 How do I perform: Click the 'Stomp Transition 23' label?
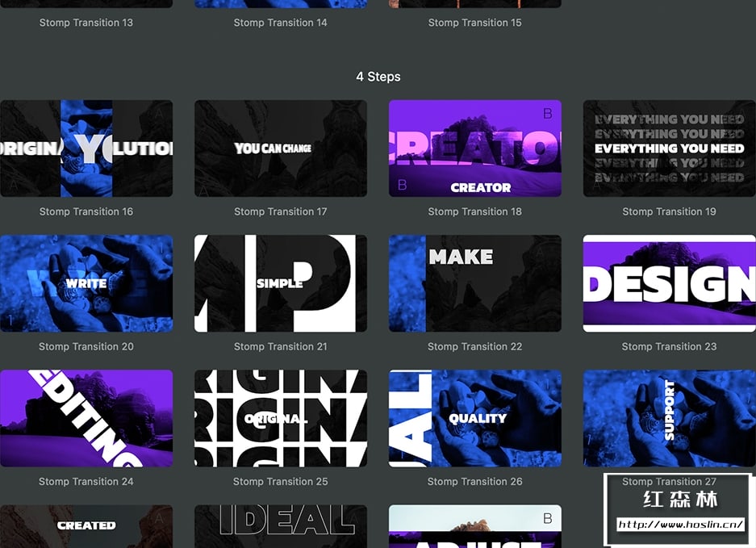[669, 347]
